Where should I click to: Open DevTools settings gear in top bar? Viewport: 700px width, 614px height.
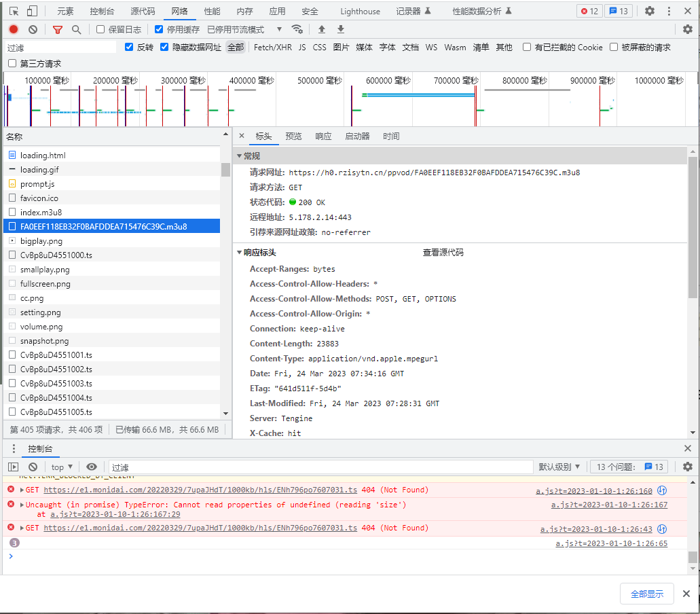(x=650, y=11)
